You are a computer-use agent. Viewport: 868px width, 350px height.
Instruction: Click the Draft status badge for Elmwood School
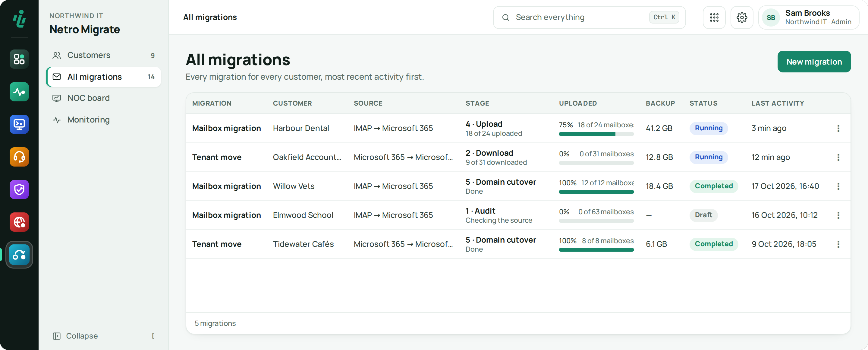click(703, 215)
